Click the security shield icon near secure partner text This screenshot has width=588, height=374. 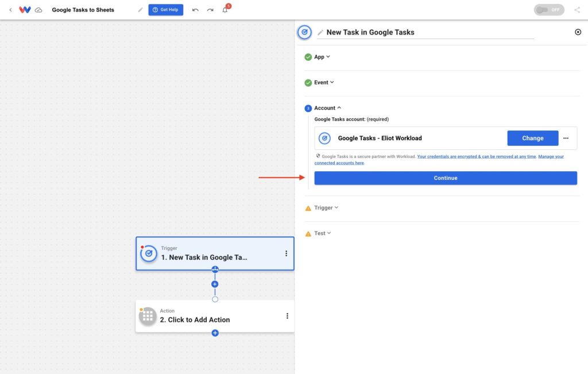coord(318,156)
